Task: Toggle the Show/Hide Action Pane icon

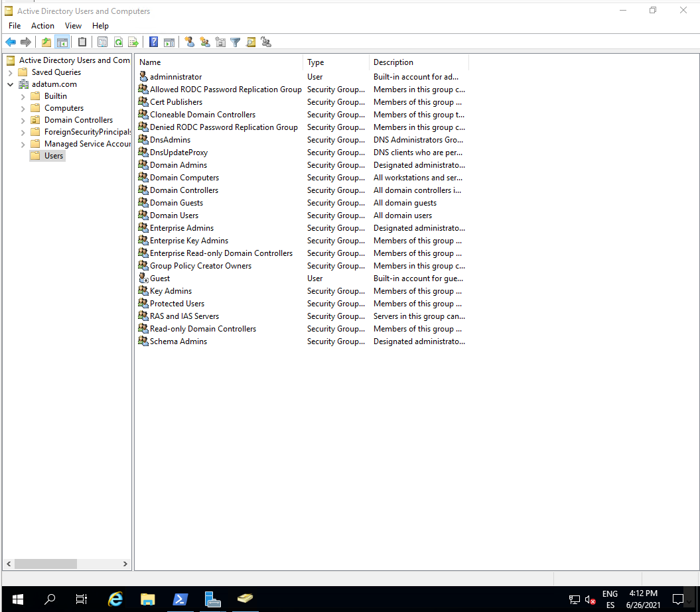Action: pyautogui.click(x=169, y=42)
